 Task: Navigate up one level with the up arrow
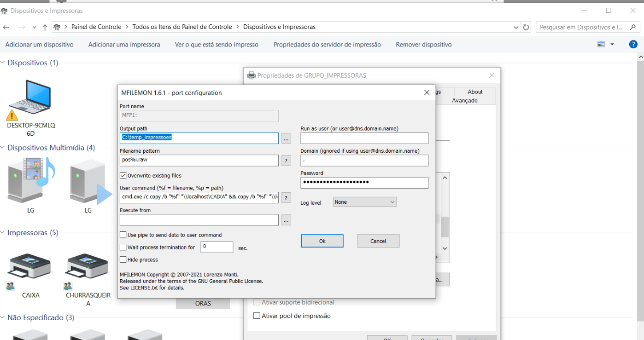pos(44,27)
